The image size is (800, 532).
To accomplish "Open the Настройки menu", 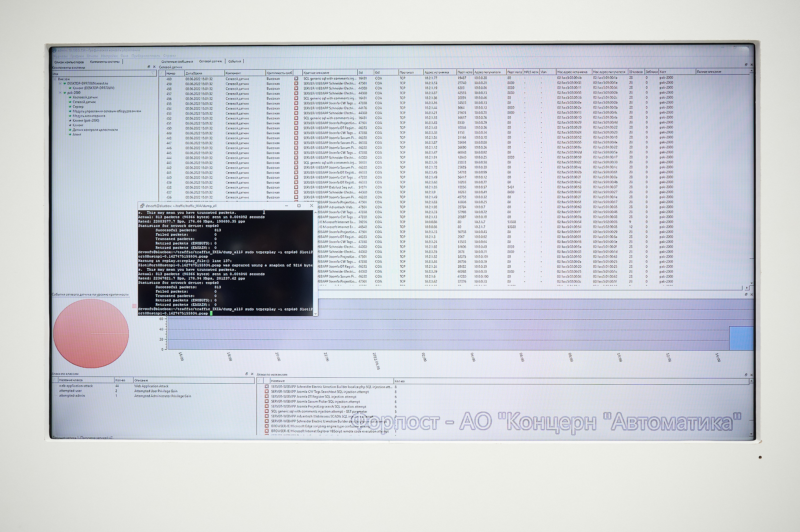I will pyautogui.click(x=109, y=56).
